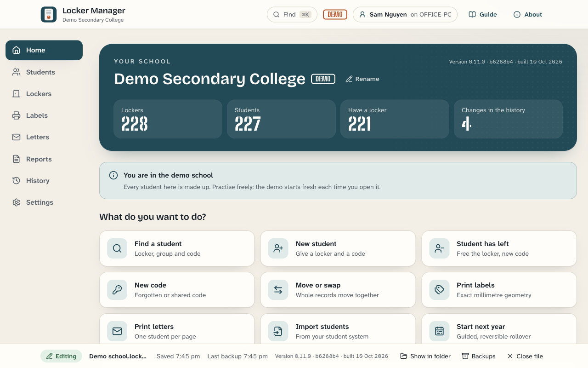Viewport: 588px width, 368px height.
Task: Rename the school with the pencil button
Action: pyautogui.click(x=362, y=79)
